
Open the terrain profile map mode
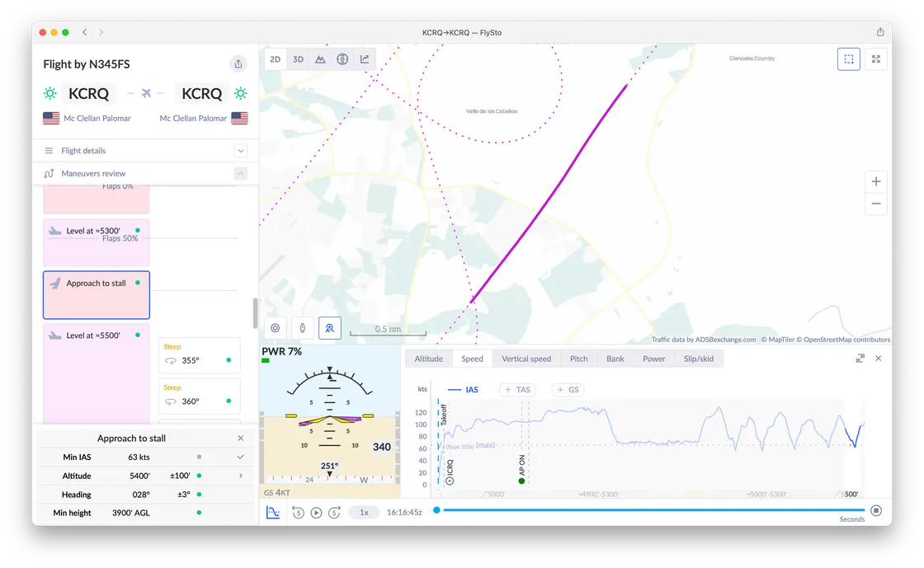320,59
